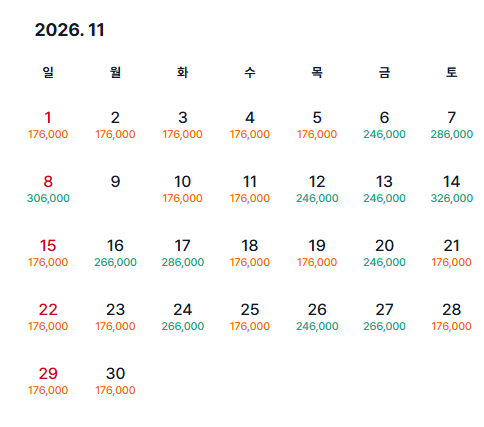
Task: Select date 12 priced 246,000
Action: tap(317, 189)
